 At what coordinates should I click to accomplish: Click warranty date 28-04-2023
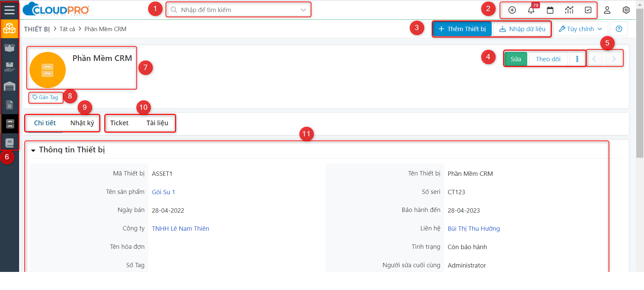tap(464, 210)
